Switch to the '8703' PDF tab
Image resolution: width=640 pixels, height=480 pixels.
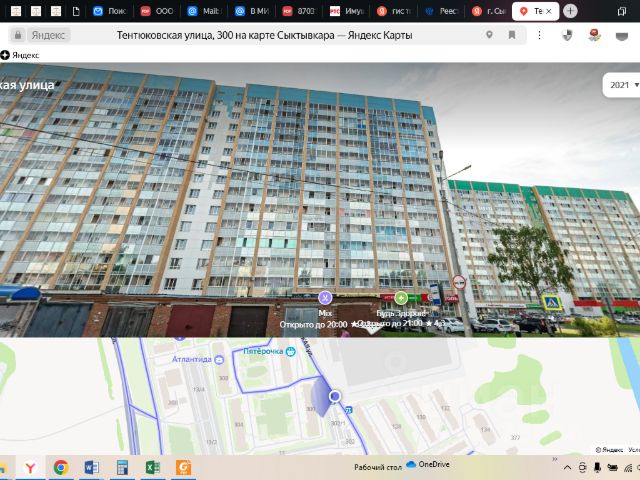[300, 11]
